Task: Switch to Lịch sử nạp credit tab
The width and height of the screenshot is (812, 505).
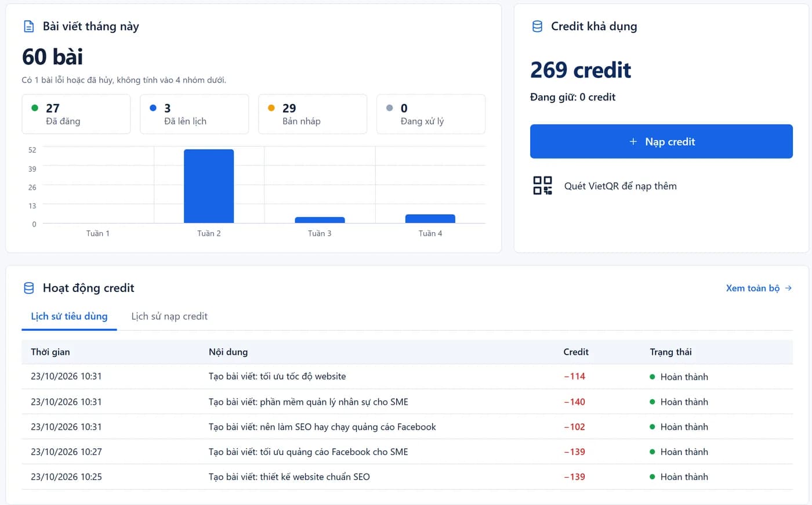Action: [x=169, y=316]
